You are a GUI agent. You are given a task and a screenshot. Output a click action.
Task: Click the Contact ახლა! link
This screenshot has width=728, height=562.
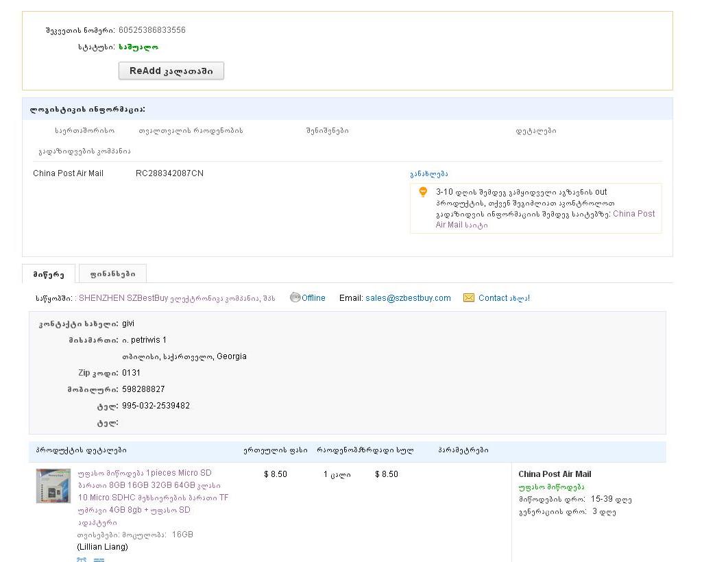(504, 298)
